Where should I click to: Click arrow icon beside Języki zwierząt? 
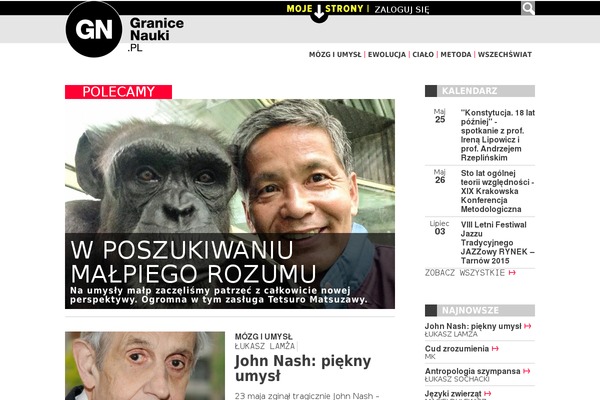pyautogui.click(x=488, y=393)
